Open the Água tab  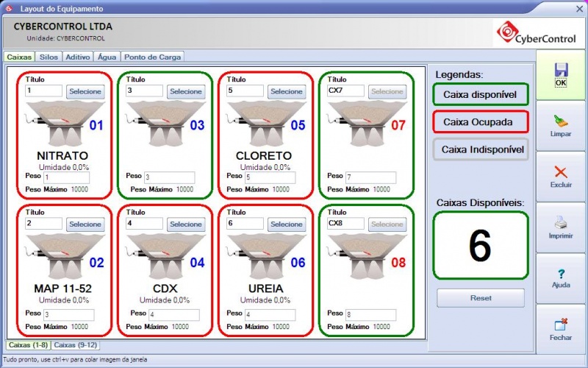(x=107, y=57)
